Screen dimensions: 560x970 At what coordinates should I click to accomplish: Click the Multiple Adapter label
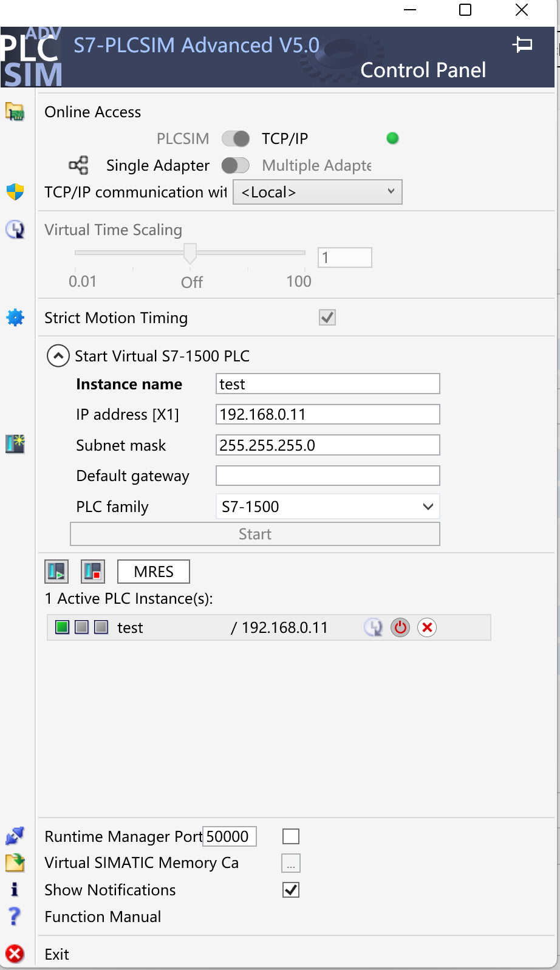pyautogui.click(x=316, y=165)
